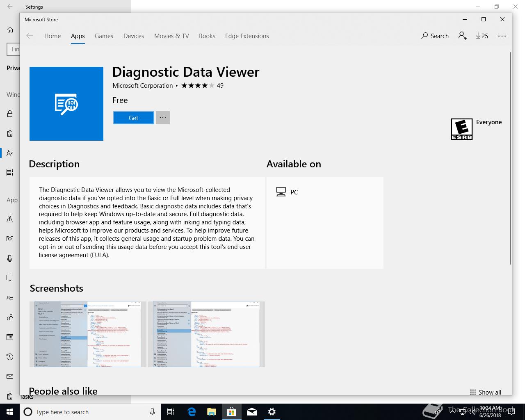Viewport: 525px width, 420px height.
Task: Open the Account info sidebar icon
Action: point(10,298)
